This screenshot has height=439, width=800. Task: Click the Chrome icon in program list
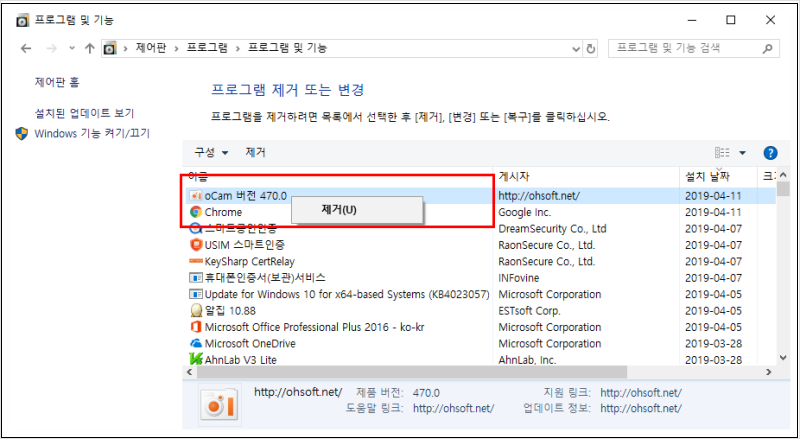coord(195,212)
